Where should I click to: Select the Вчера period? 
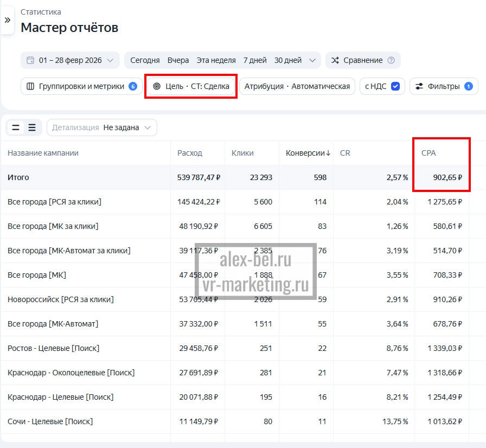pos(178,60)
